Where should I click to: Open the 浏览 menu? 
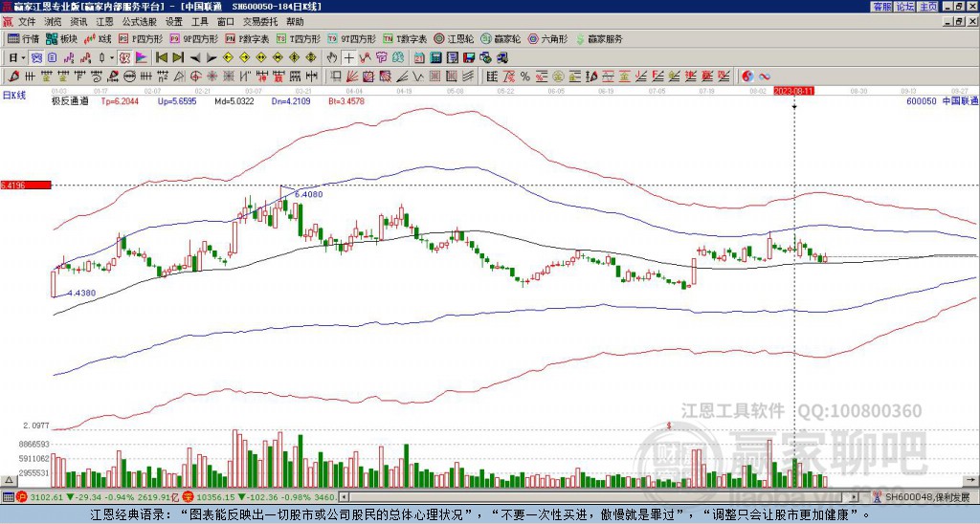point(54,22)
